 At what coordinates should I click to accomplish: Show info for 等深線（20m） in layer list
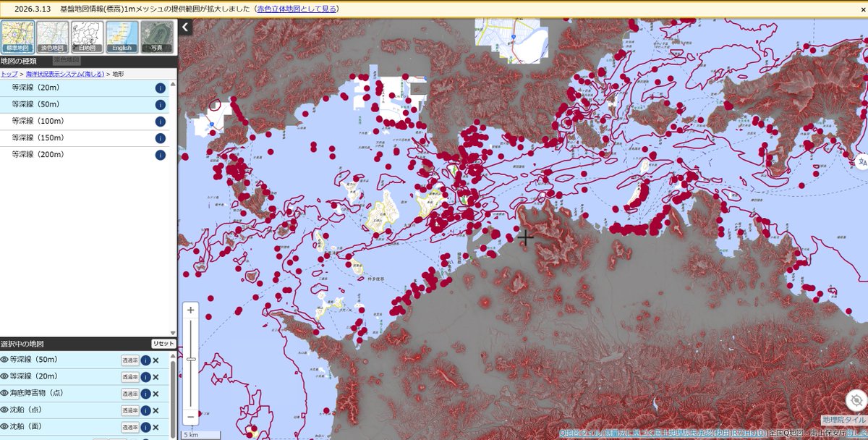(x=161, y=88)
